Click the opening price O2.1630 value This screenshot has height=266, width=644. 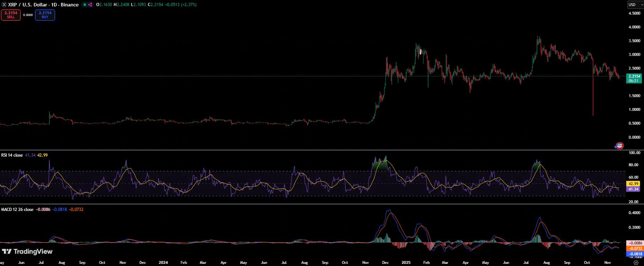click(x=104, y=5)
